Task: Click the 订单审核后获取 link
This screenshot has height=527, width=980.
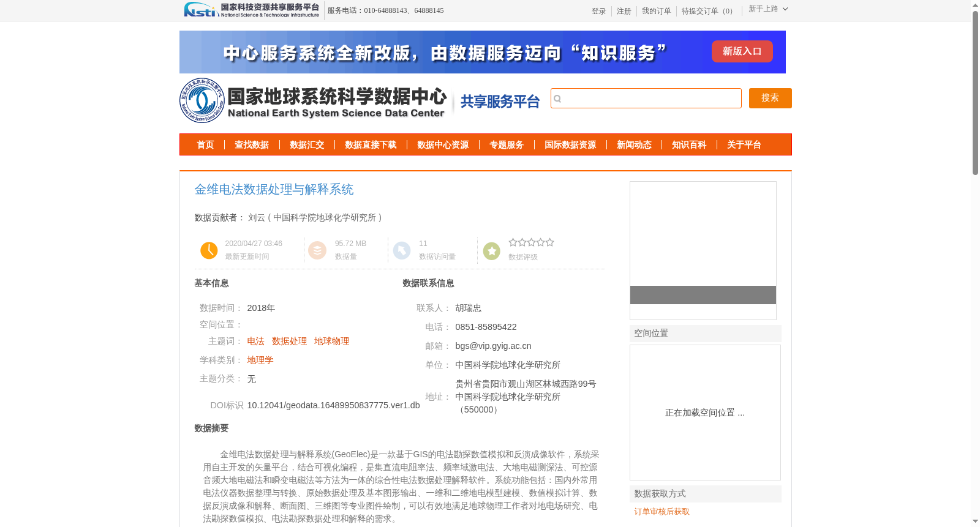Action: 661,512
